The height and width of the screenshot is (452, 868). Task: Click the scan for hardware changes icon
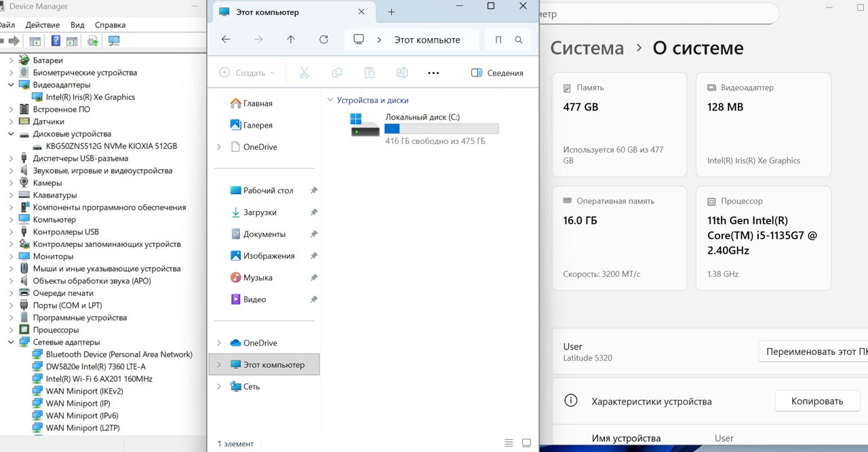coord(114,41)
